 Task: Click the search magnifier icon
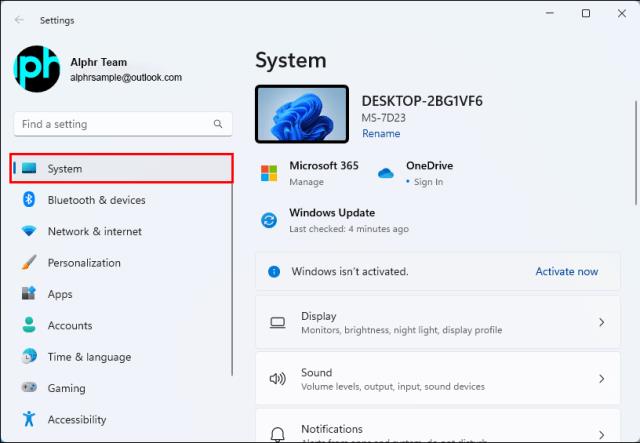(x=218, y=124)
